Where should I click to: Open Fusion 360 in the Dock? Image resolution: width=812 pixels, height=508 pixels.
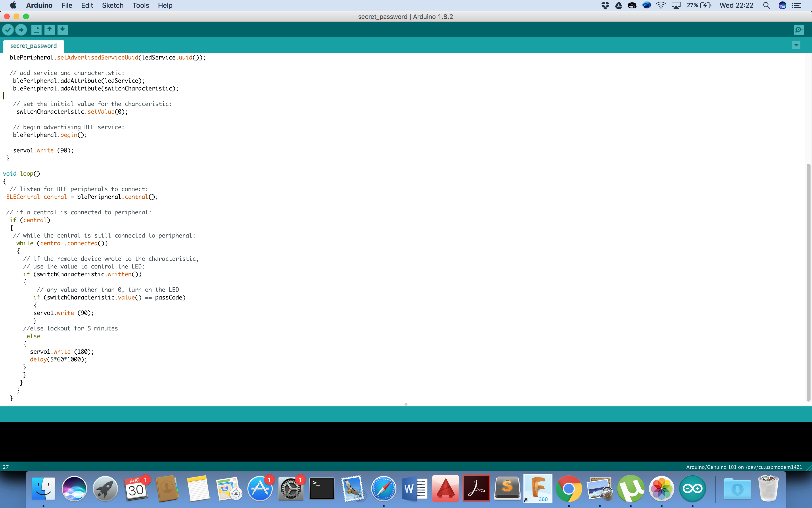538,488
